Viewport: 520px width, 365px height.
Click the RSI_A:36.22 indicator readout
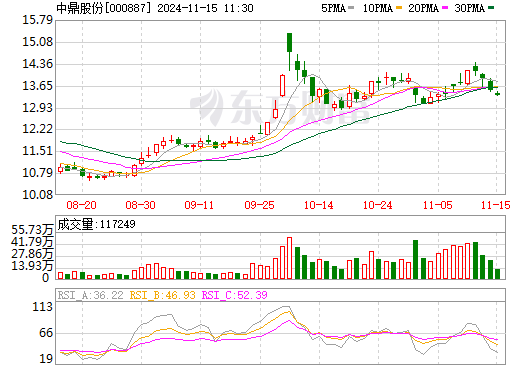tap(90, 295)
